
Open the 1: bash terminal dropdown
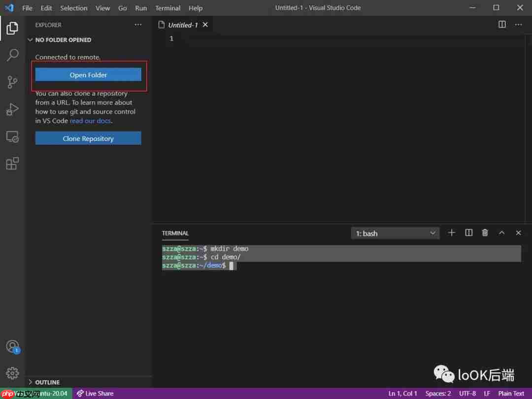pos(395,233)
